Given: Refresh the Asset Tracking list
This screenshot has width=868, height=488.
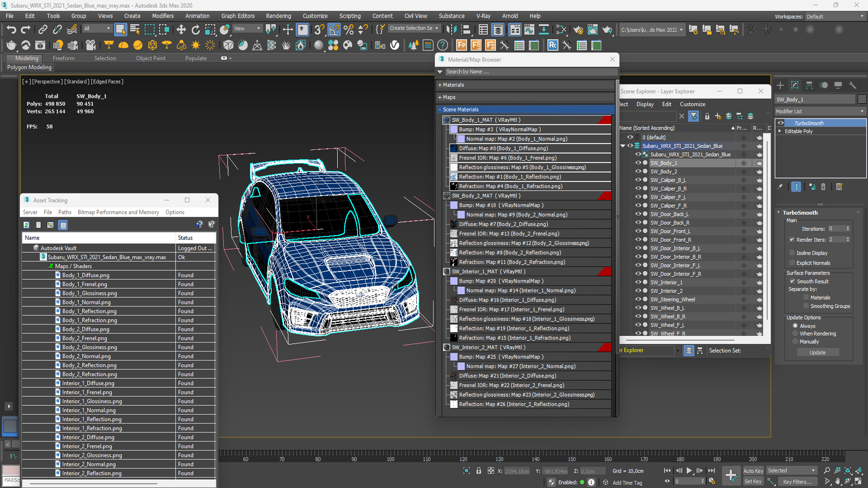Looking at the screenshot, I should (27, 225).
